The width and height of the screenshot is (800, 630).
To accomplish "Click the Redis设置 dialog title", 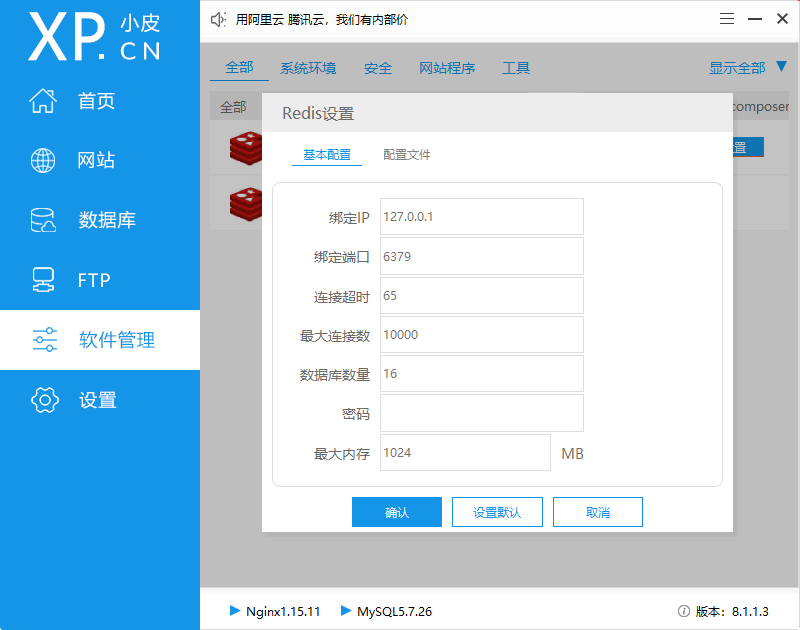I will 318,113.
